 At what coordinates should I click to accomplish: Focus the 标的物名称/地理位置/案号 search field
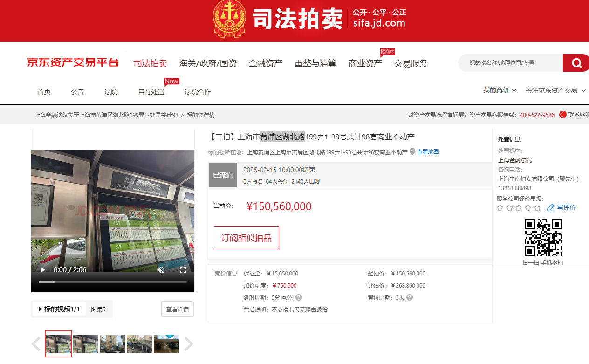511,63
